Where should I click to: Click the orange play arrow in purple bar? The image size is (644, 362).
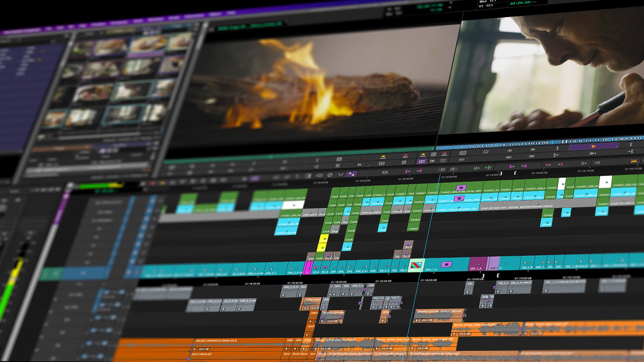pyautogui.click(x=594, y=146)
